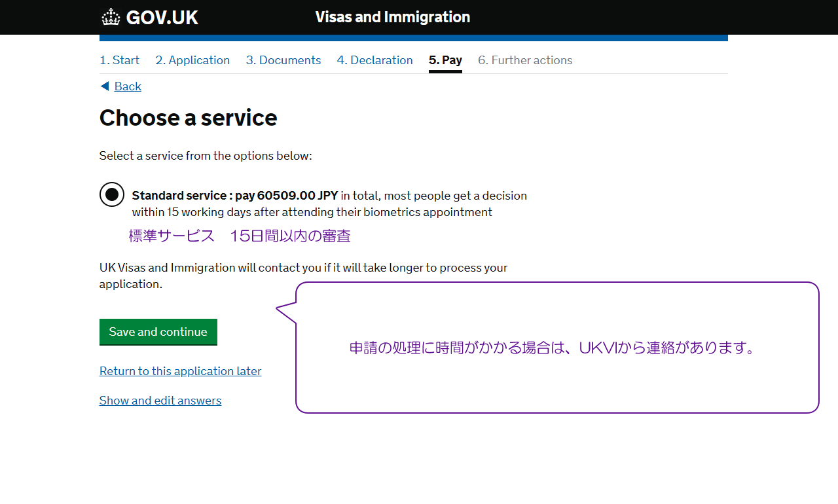Click the Back arrow icon

105,86
